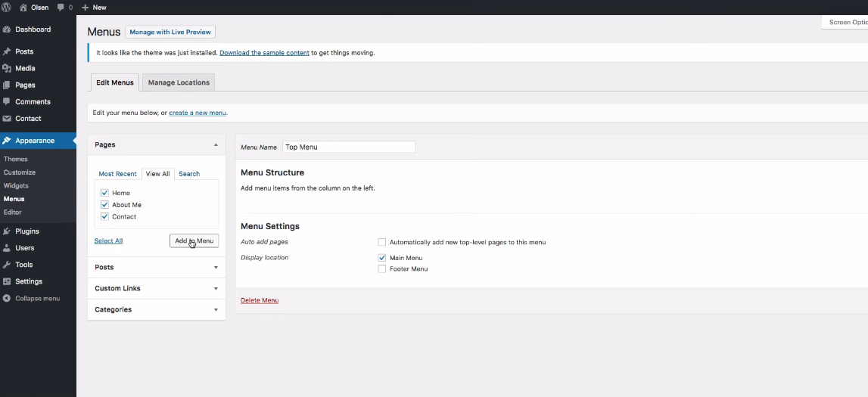Click the Olsen site home icon
Image resolution: width=868 pixels, height=397 pixels.
tap(23, 8)
